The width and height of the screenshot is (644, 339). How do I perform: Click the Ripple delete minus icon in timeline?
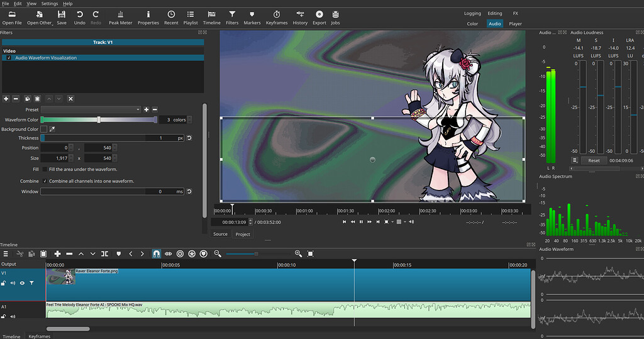[x=69, y=254]
